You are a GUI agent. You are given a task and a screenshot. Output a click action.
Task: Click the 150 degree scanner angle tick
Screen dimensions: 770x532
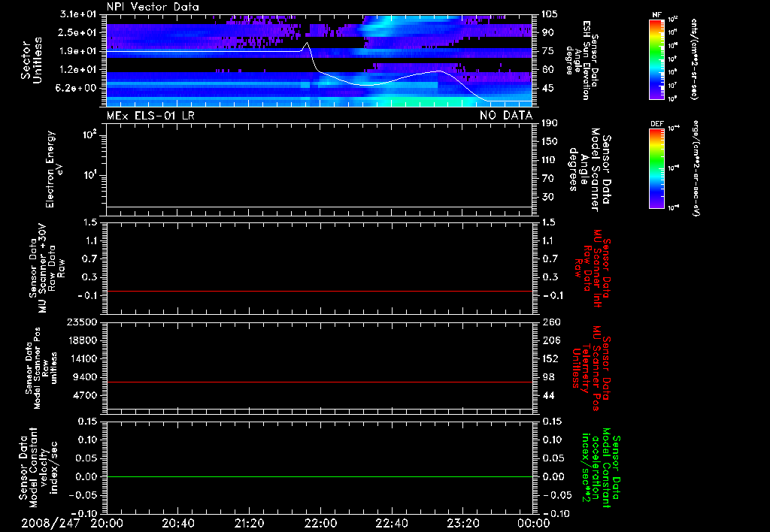(550, 142)
